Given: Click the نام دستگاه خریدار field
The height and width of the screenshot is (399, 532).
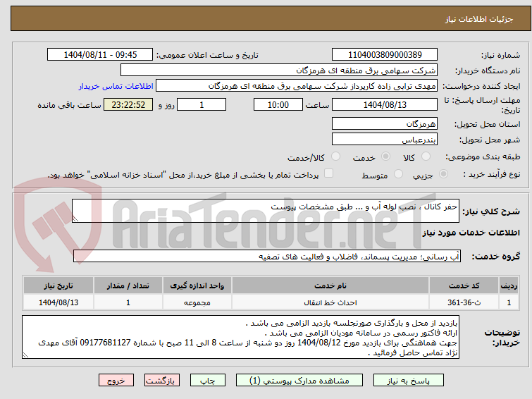Looking at the screenshot, I should [x=279, y=70].
